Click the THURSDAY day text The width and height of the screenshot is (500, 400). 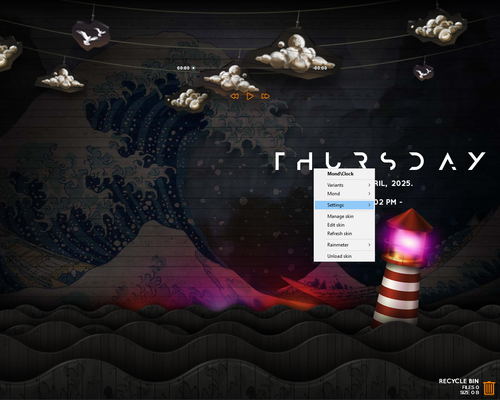380,161
